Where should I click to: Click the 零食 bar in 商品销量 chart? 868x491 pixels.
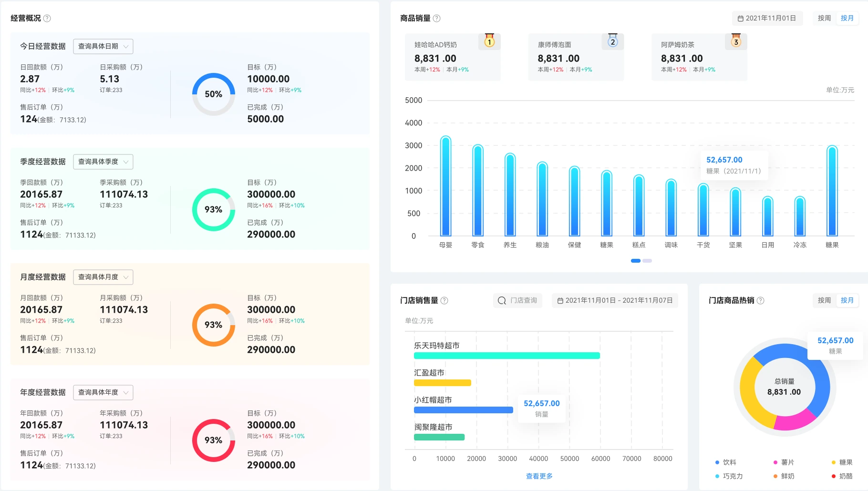(478, 190)
